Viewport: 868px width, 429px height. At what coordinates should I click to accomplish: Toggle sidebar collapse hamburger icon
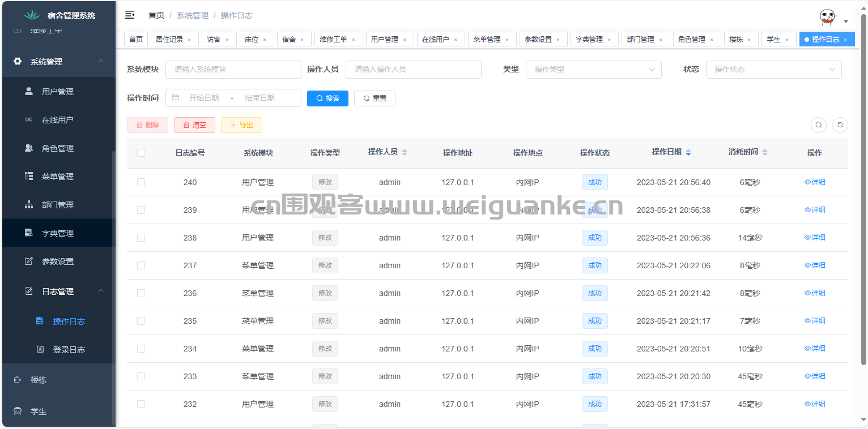click(x=130, y=15)
